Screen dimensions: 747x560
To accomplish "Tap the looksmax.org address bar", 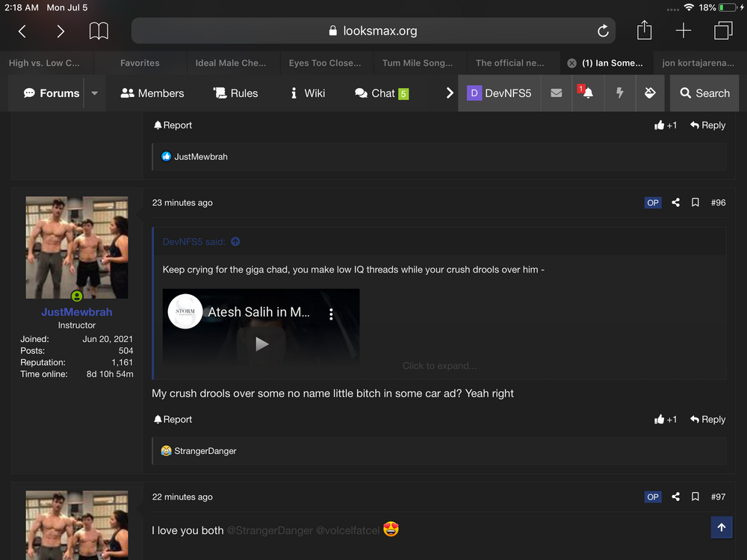I will [x=373, y=31].
